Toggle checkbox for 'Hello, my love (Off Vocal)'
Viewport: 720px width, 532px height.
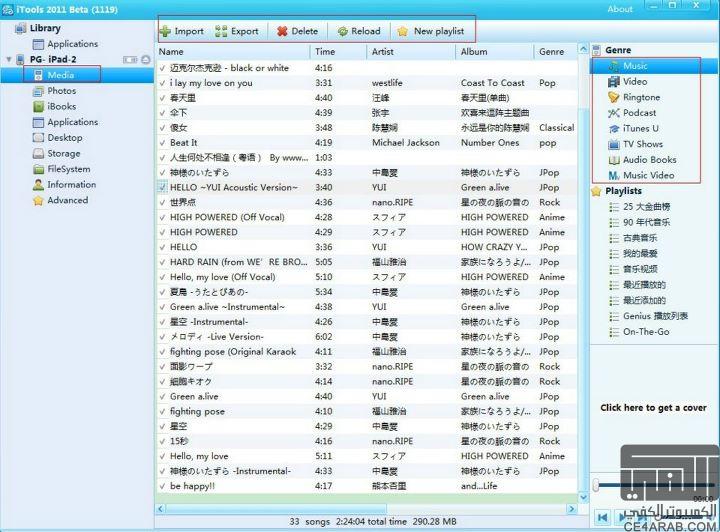162,277
